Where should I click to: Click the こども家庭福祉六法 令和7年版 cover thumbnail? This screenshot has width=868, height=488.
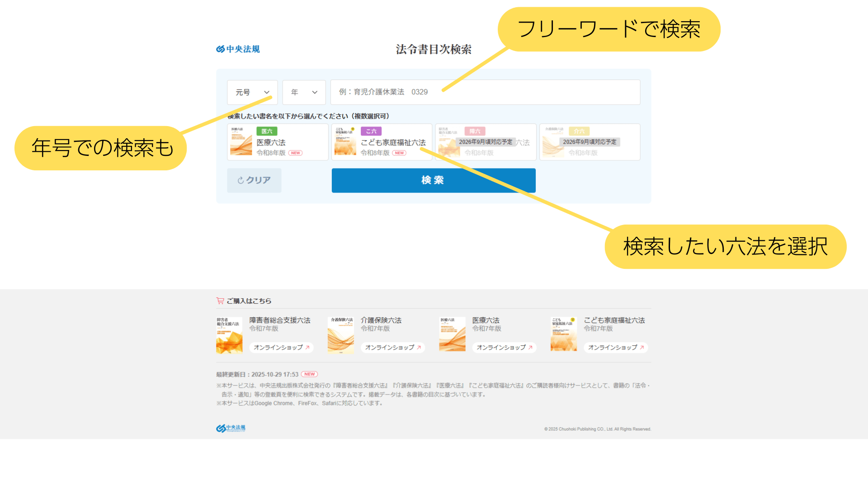(x=563, y=334)
